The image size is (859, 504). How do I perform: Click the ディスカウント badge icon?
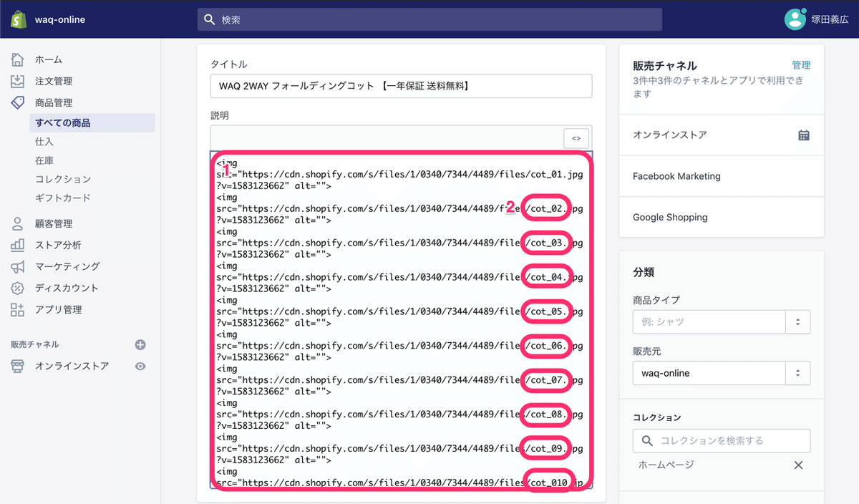pos(18,288)
